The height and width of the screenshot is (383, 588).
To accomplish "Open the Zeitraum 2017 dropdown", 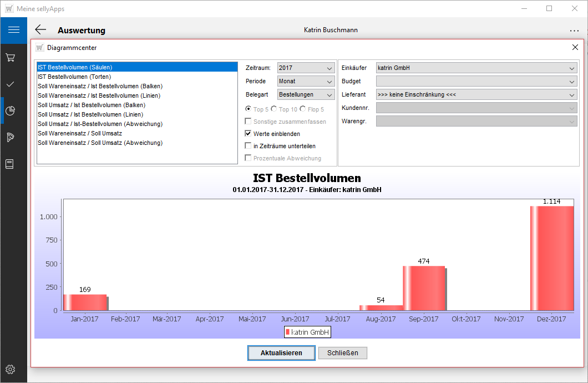I will click(306, 68).
